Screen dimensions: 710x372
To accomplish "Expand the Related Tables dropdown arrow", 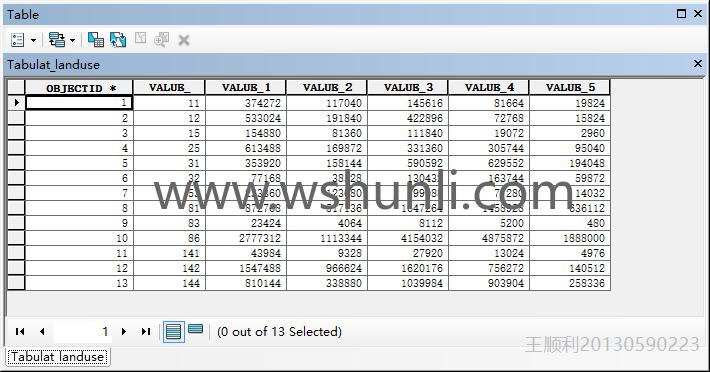I will [72, 40].
